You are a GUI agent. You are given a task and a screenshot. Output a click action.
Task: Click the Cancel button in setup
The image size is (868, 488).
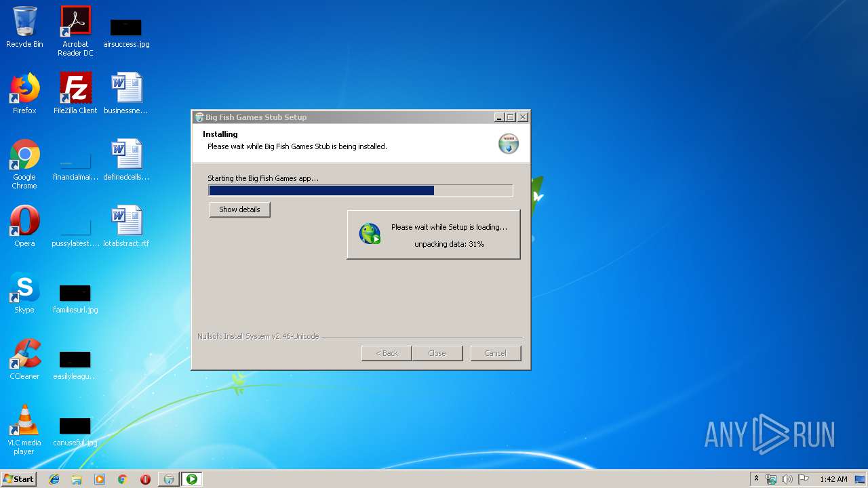click(x=495, y=353)
